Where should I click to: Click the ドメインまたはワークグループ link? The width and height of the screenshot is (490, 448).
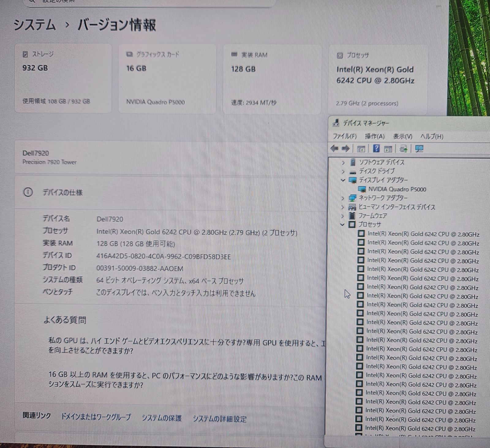96,417
